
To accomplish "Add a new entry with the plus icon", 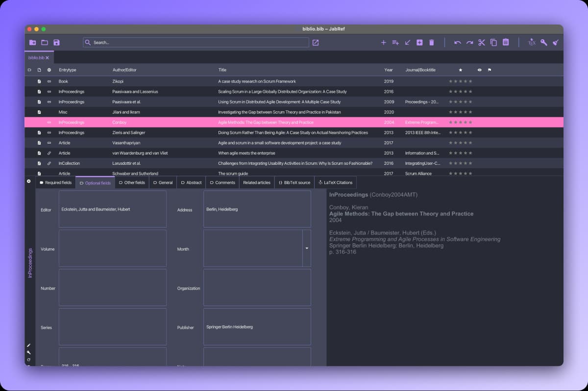I will [384, 43].
